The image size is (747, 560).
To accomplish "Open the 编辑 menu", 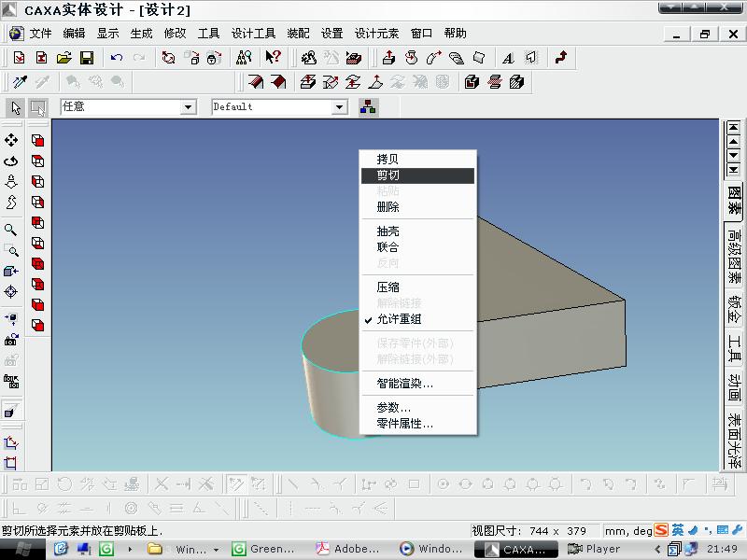I will [x=74, y=34].
